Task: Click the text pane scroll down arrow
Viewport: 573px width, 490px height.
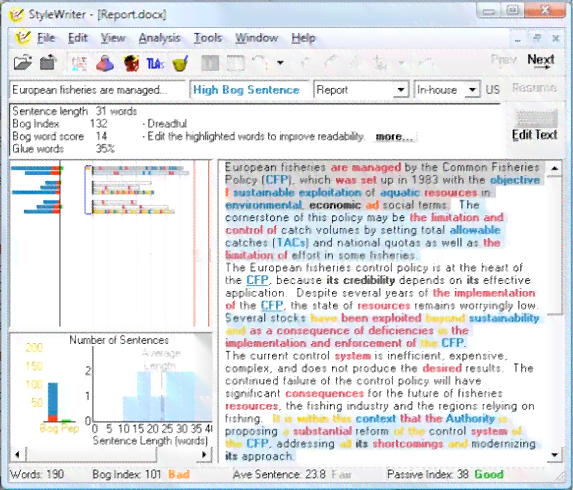Action: (555, 455)
